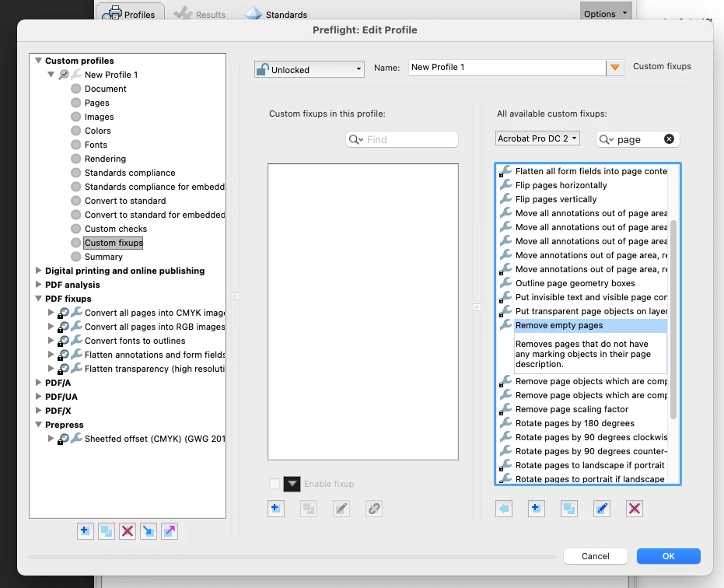Click the orange triangle next to the Name field
Image resolution: width=724 pixels, height=588 pixels.
[615, 68]
